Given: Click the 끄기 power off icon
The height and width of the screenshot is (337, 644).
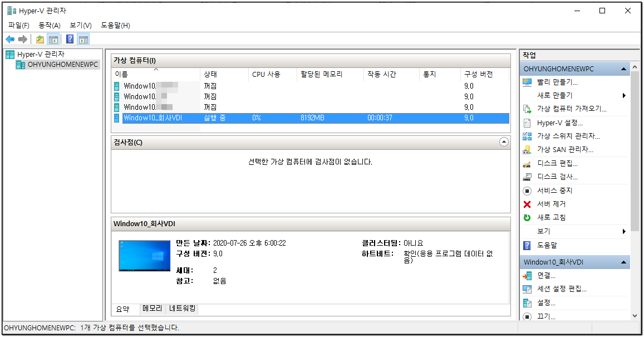Looking at the screenshot, I should 527,316.
